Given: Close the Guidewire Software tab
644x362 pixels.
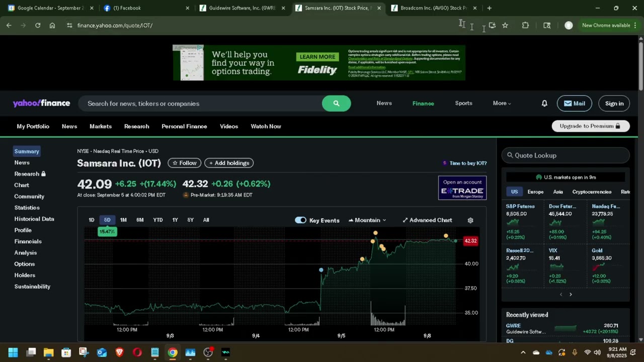Looking at the screenshot, I should (x=283, y=8).
